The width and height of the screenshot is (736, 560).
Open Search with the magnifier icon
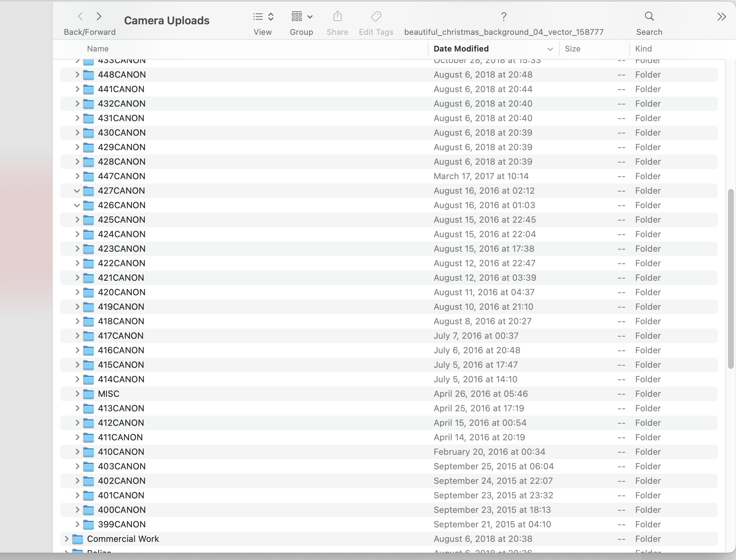(649, 16)
